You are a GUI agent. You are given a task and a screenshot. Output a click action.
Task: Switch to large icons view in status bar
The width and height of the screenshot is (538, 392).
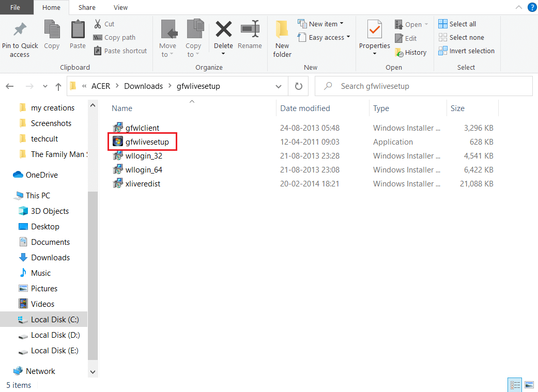point(529,385)
